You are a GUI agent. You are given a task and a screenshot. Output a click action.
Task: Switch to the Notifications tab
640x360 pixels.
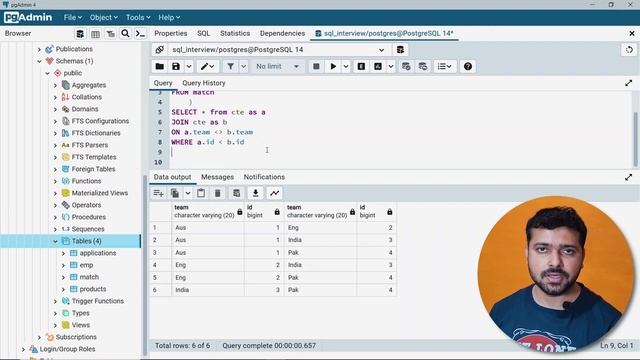click(264, 177)
